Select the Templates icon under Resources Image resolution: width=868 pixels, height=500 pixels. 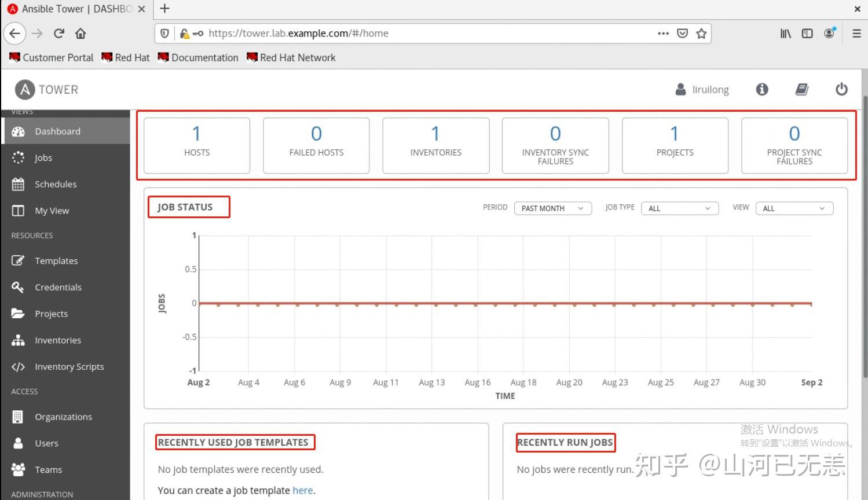[x=18, y=260]
